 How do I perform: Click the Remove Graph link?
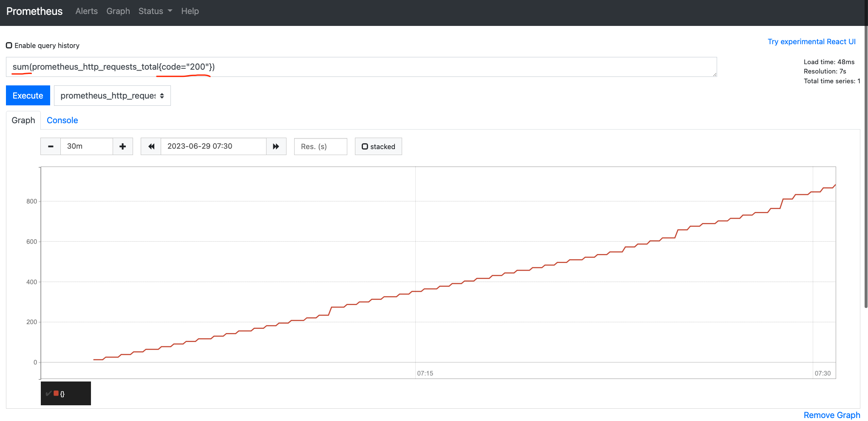click(831, 415)
